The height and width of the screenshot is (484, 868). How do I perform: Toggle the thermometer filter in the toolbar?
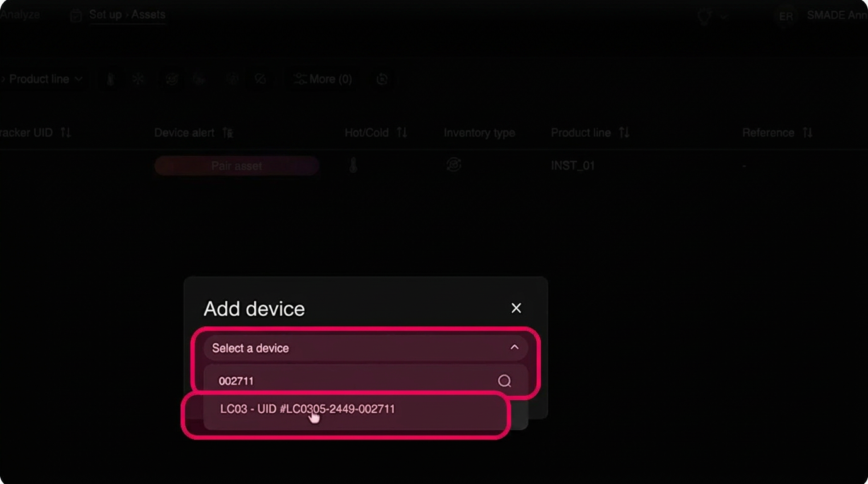click(110, 79)
